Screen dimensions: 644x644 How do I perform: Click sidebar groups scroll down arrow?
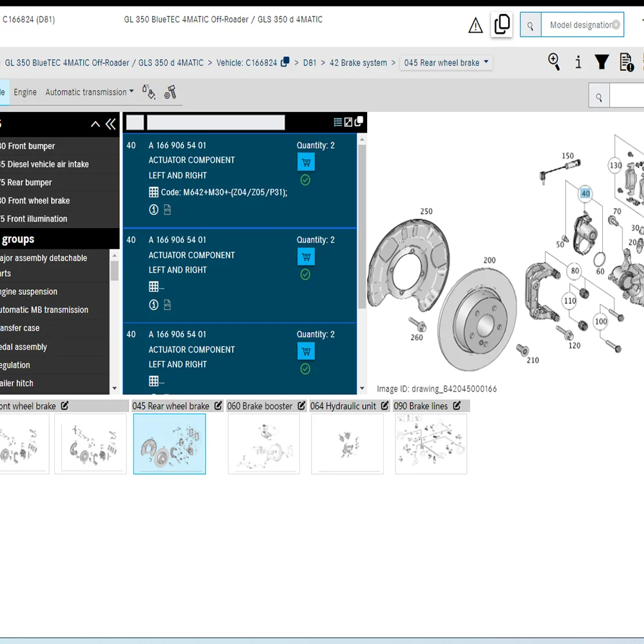point(115,388)
